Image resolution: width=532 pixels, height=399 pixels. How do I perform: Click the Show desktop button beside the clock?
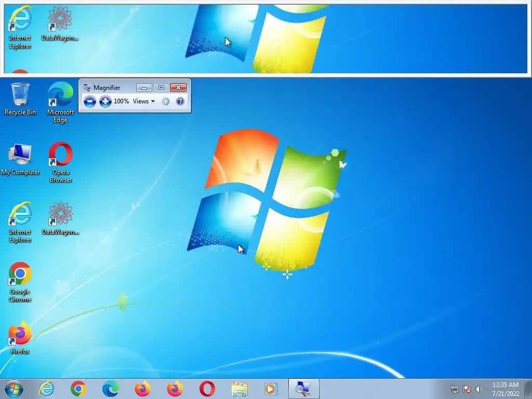tap(528, 389)
